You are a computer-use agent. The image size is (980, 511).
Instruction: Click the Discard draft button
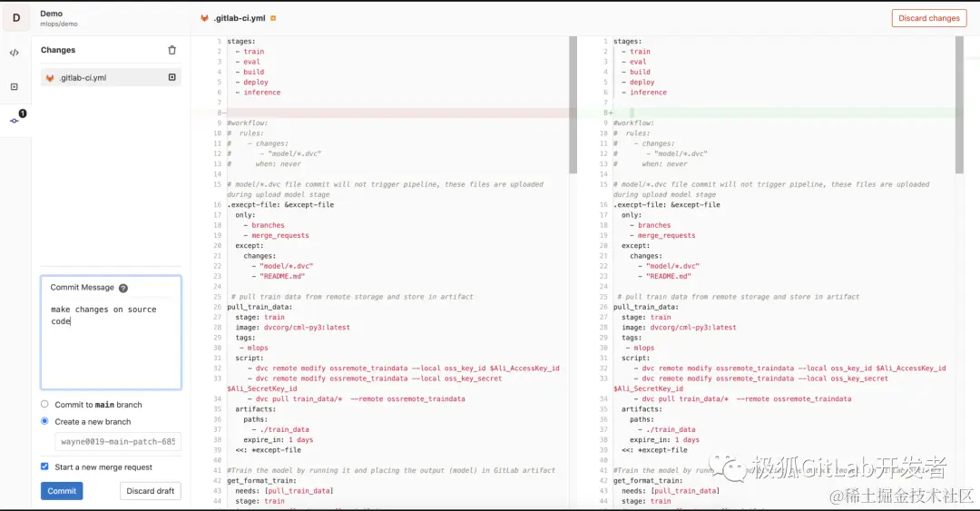150,491
